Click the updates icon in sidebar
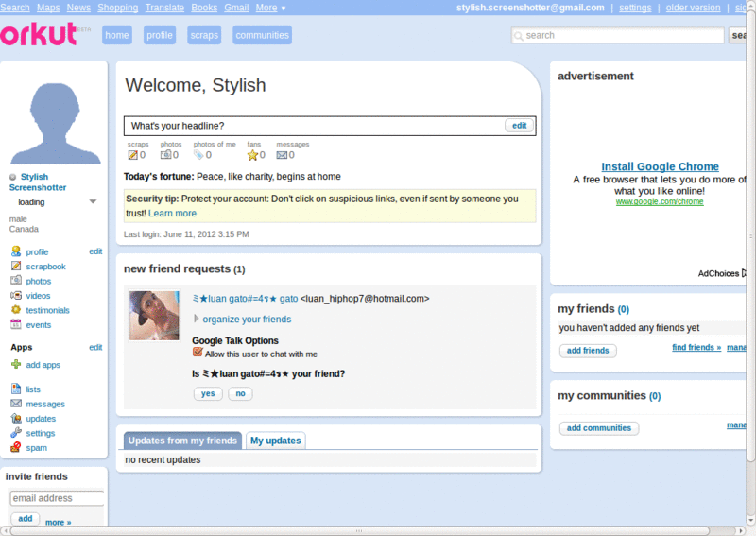The width and height of the screenshot is (756, 536). pyautogui.click(x=16, y=418)
